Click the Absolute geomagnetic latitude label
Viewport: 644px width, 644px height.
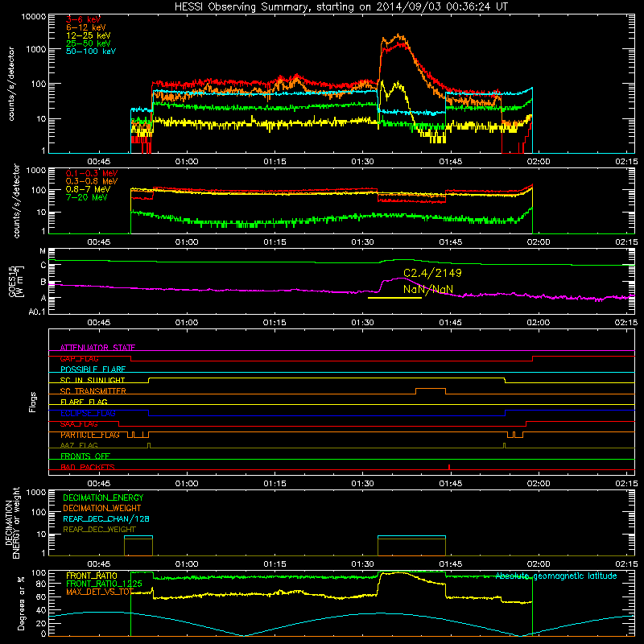point(556,576)
